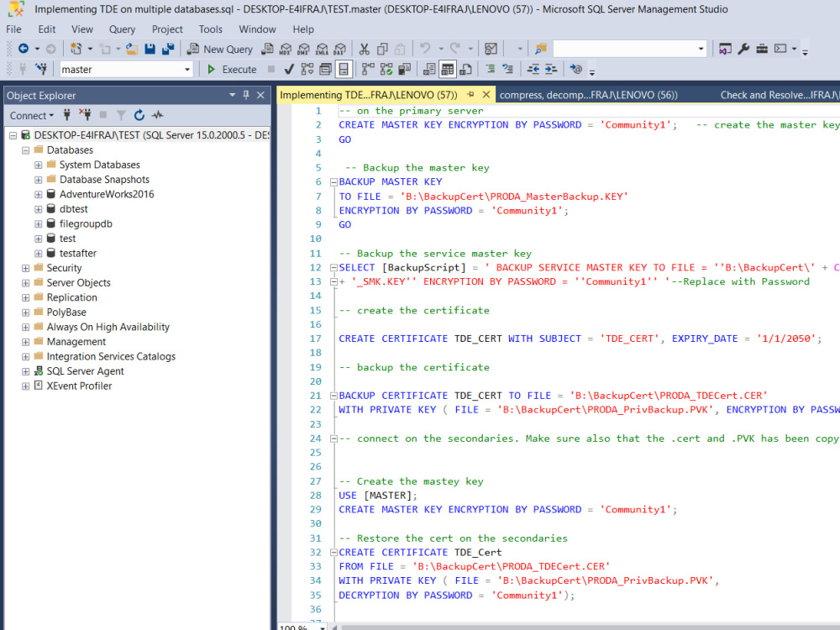
Task: Switch to Results to Grid
Action: pyautogui.click(x=448, y=69)
